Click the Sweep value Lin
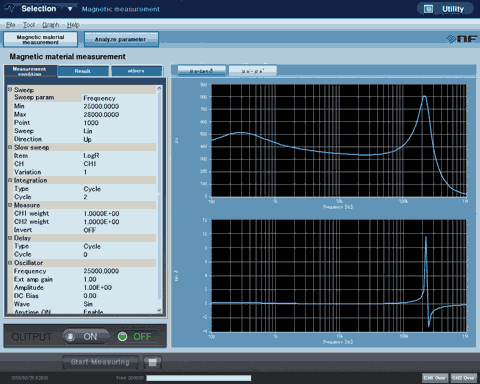The height and width of the screenshot is (384, 480). 88,131
